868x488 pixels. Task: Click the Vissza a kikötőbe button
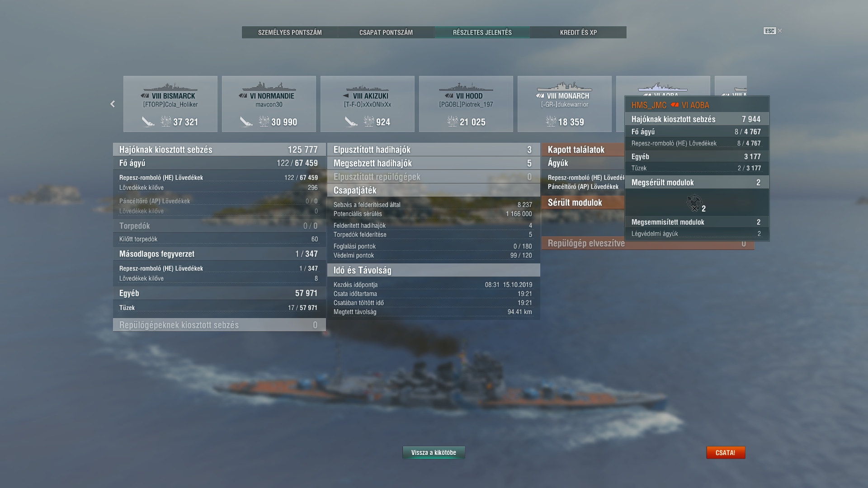(x=434, y=452)
